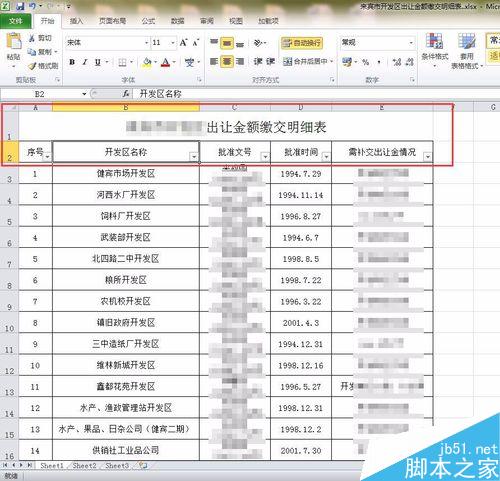Click the Borders icon in font group
The image size is (500, 481).
click(122, 62)
